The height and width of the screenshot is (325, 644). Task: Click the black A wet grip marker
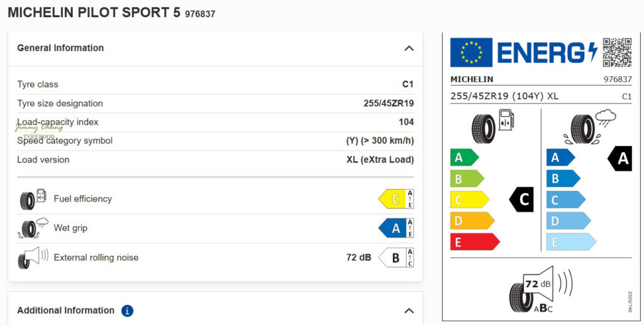[x=620, y=158]
